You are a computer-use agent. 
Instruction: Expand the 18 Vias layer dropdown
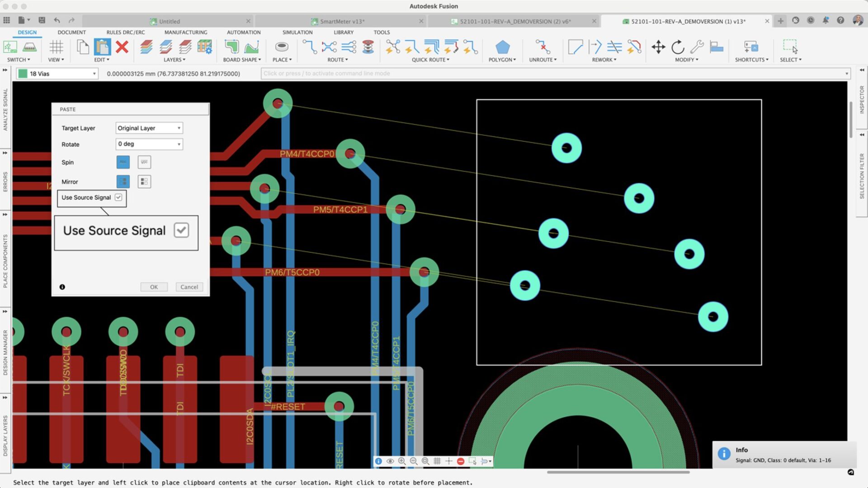(x=94, y=74)
